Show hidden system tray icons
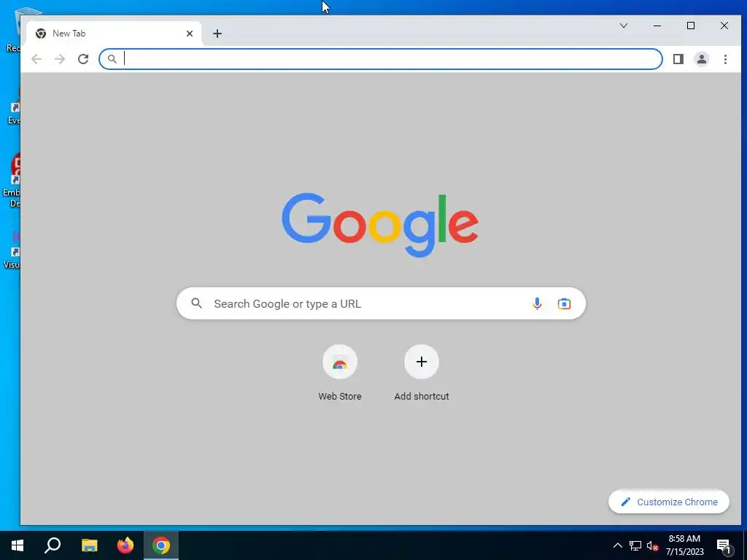This screenshot has width=747, height=560. pyautogui.click(x=617, y=545)
